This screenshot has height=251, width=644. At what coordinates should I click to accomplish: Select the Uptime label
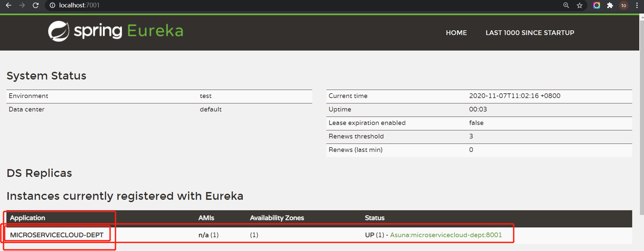[x=340, y=109]
